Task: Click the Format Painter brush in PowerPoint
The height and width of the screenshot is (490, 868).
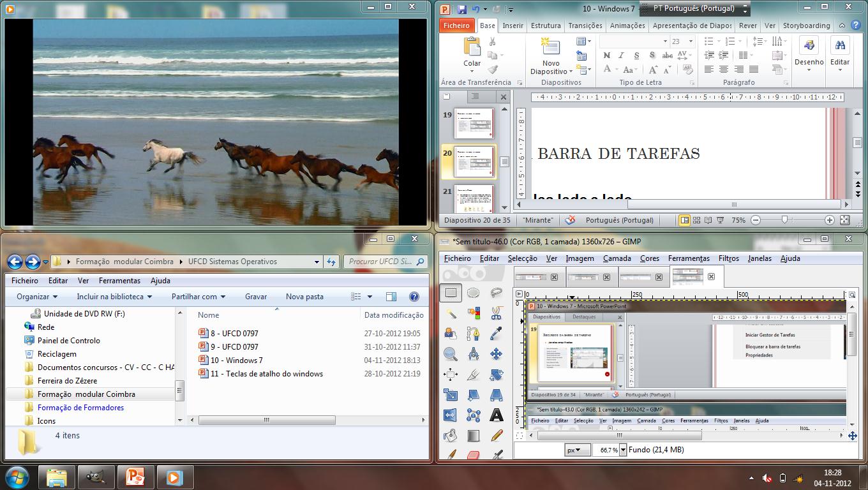Action: (x=492, y=70)
